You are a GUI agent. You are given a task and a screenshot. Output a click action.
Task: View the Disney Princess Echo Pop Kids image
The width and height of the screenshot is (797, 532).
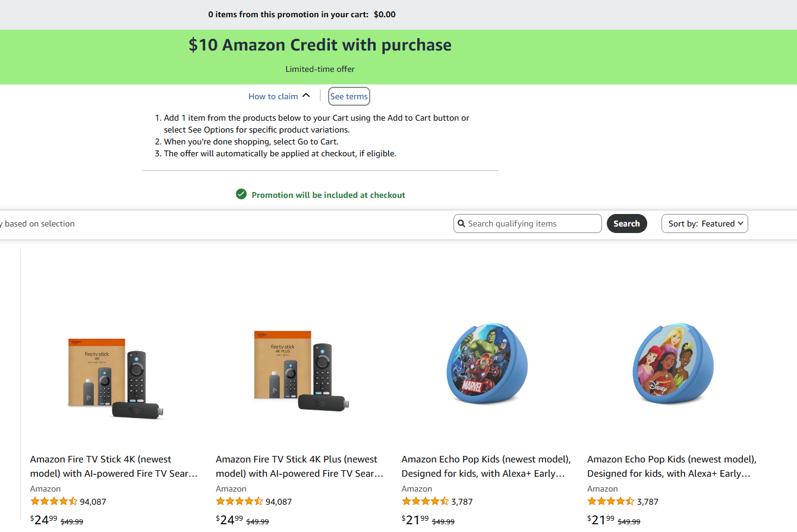point(673,364)
